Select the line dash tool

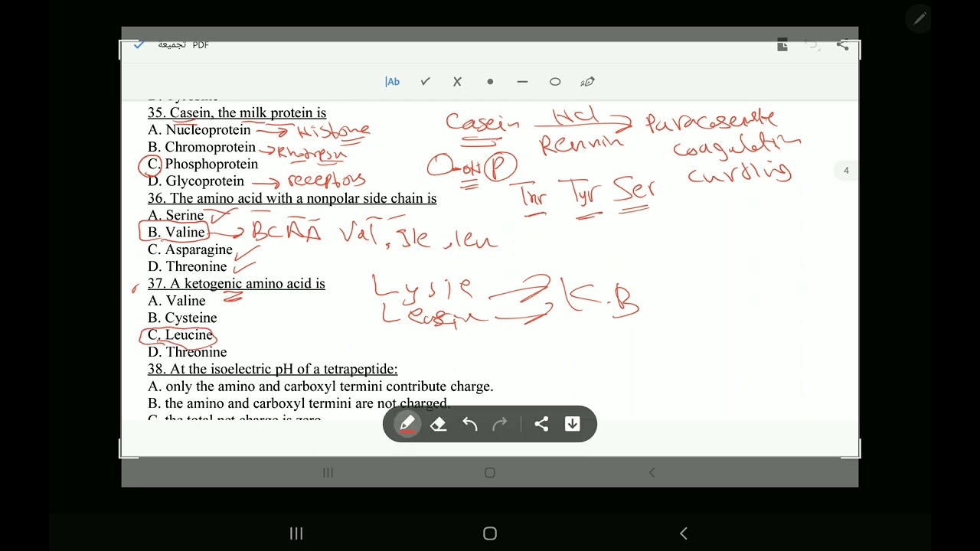pos(522,82)
